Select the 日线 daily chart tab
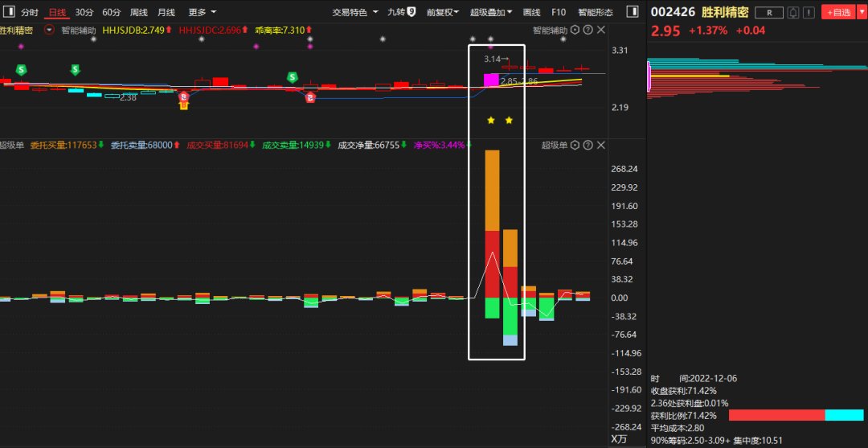Screen dimensions: 868x448 (57, 12)
